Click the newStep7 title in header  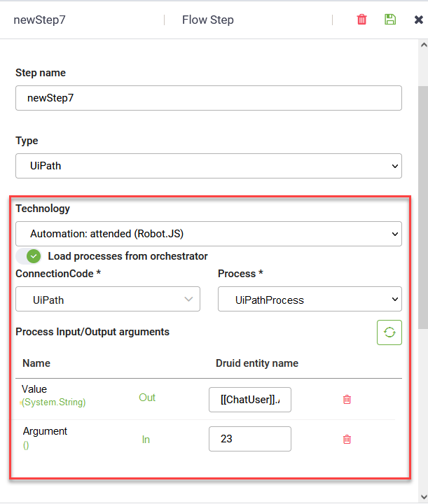[39, 20]
